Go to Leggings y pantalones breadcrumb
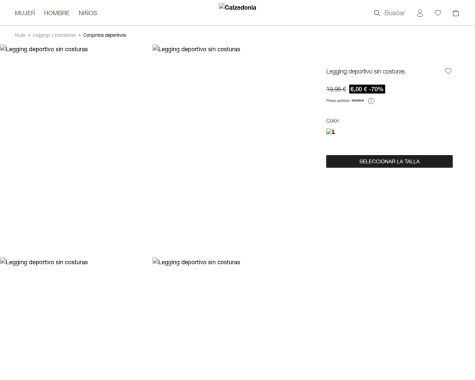This screenshot has width=475, height=380. 54,35
